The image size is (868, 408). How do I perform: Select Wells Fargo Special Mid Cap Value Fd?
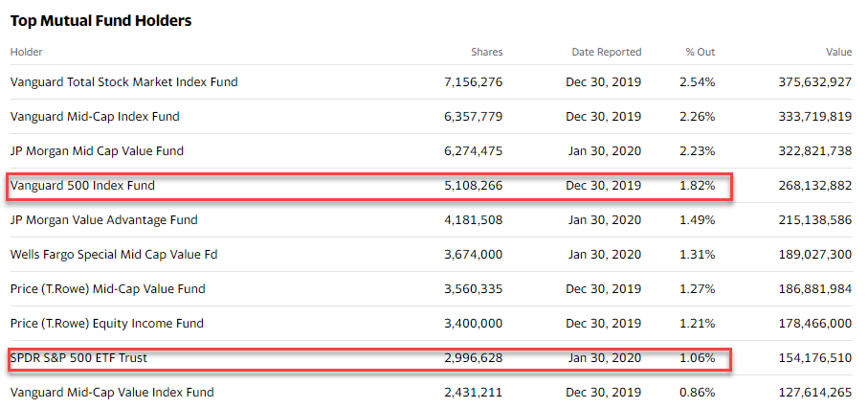point(114,255)
